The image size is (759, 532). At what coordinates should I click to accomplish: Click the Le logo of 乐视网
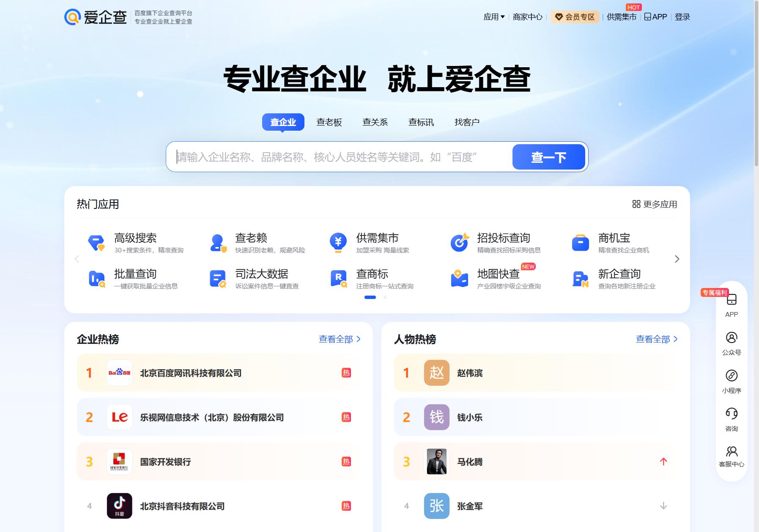pyautogui.click(x=120, y=417)
